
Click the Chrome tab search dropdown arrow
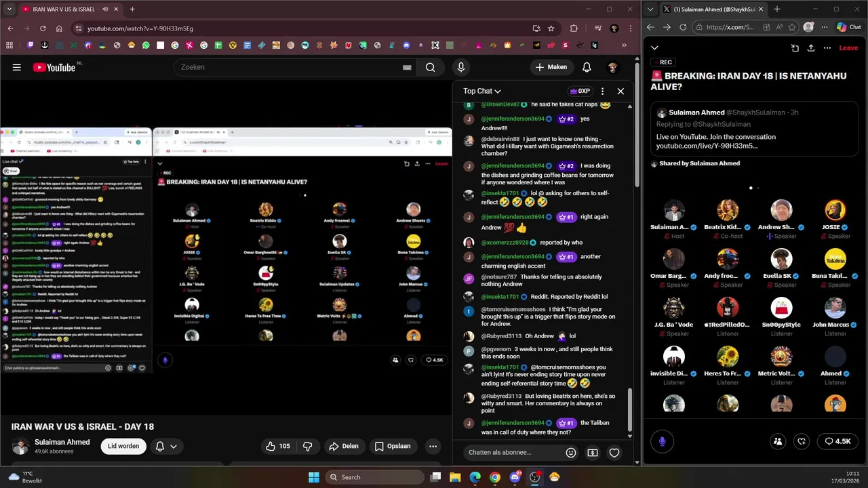click(9, 9)
